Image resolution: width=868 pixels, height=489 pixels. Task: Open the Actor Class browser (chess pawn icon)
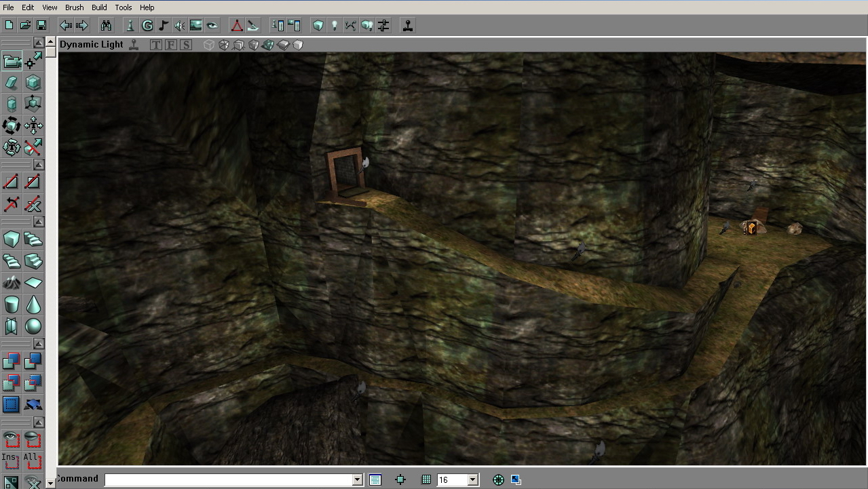tap(130, 26)
